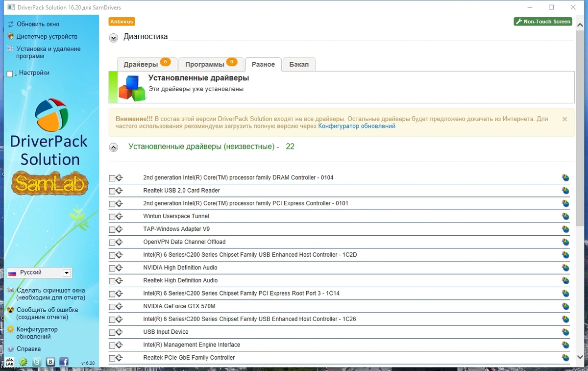Click the Intel(R) Management Engine Interface name
The image size is (588, 371).
pos(192,345)
